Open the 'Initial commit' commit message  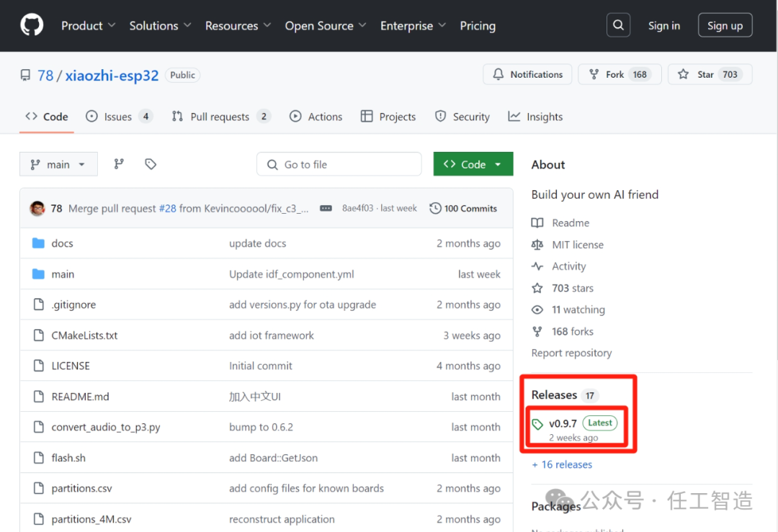[261, 366]
